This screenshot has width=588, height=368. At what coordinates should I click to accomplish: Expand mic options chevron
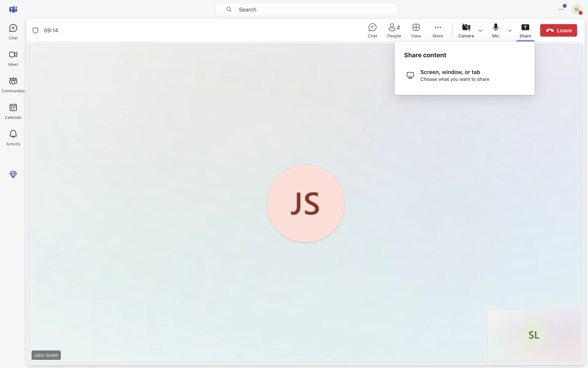(x=510, y=31)
